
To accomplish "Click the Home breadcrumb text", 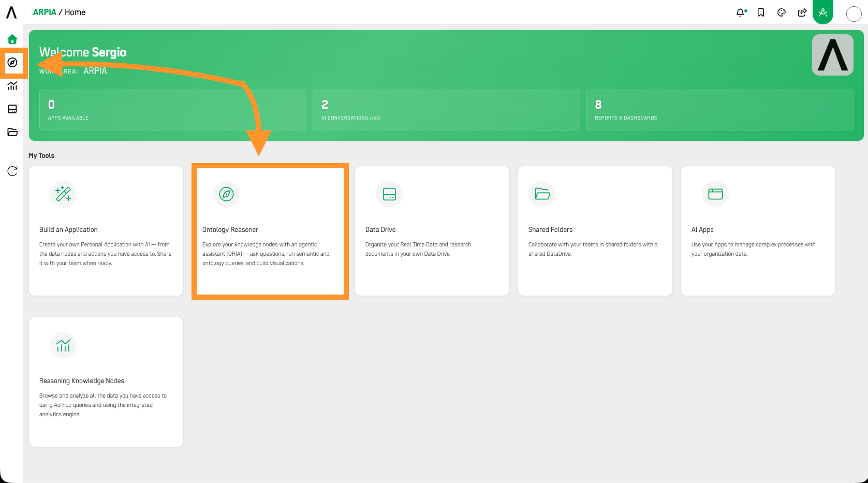I will [75, 12].
